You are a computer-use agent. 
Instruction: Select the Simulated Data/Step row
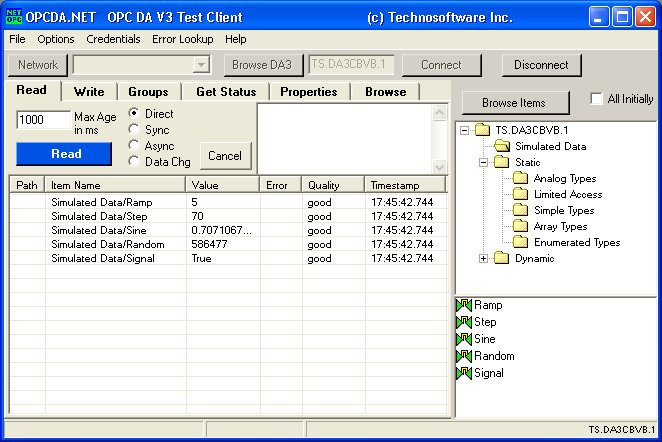pos(228,216)
